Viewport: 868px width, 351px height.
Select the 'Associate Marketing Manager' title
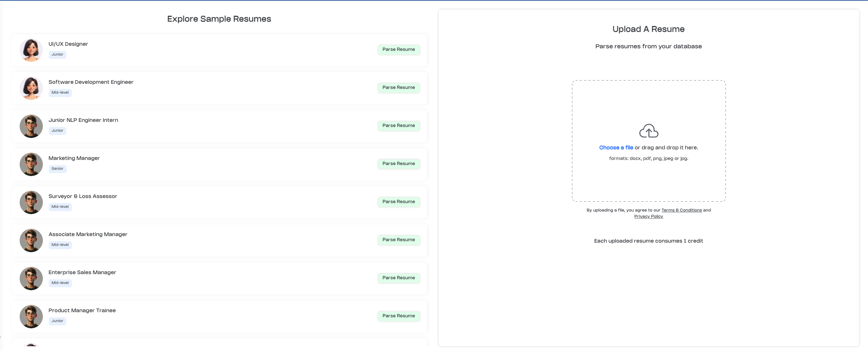tap(88, 234)
